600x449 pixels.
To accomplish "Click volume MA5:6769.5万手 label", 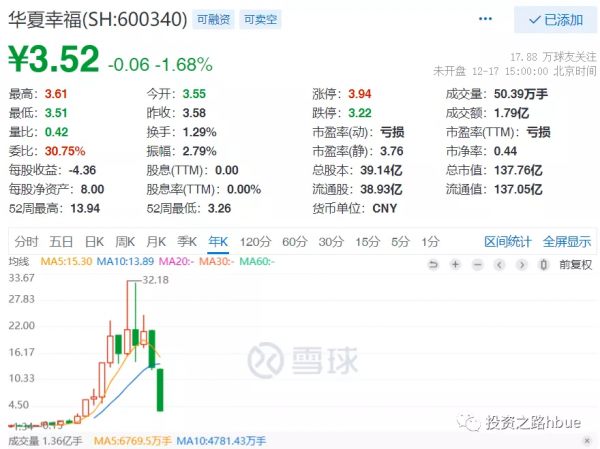I will click(x=132, y=441).
